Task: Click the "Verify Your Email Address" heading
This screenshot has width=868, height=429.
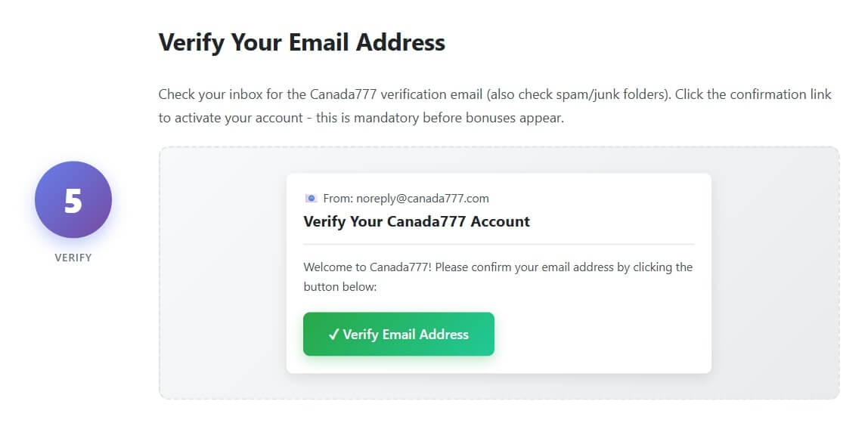Action: (302, 42)
